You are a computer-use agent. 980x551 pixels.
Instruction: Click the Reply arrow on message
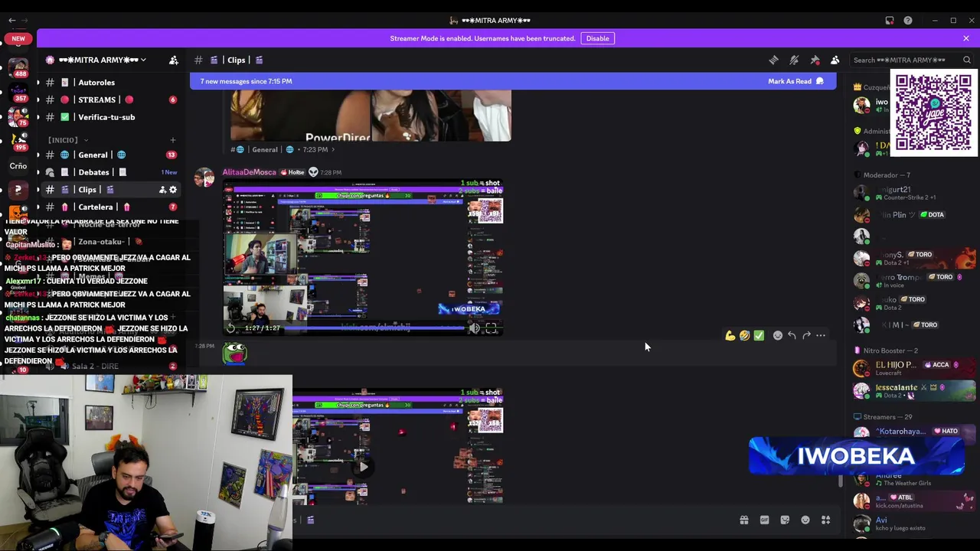[x=792, y=335]
